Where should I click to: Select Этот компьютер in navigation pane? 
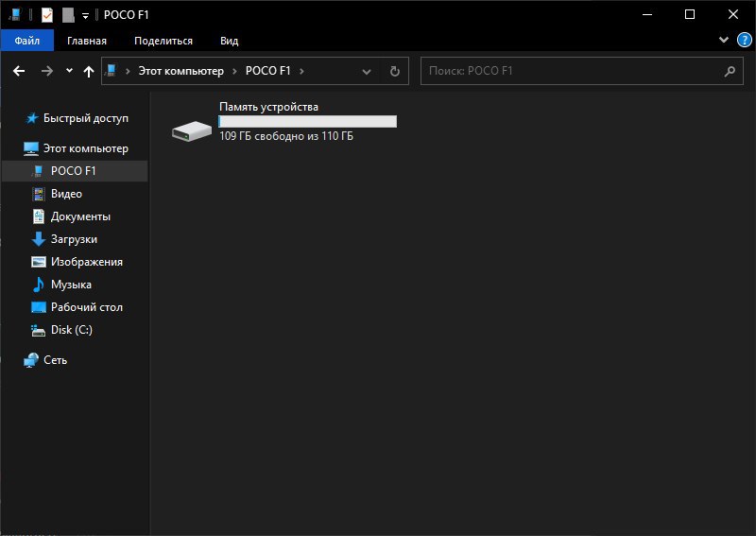pos(86,148)
